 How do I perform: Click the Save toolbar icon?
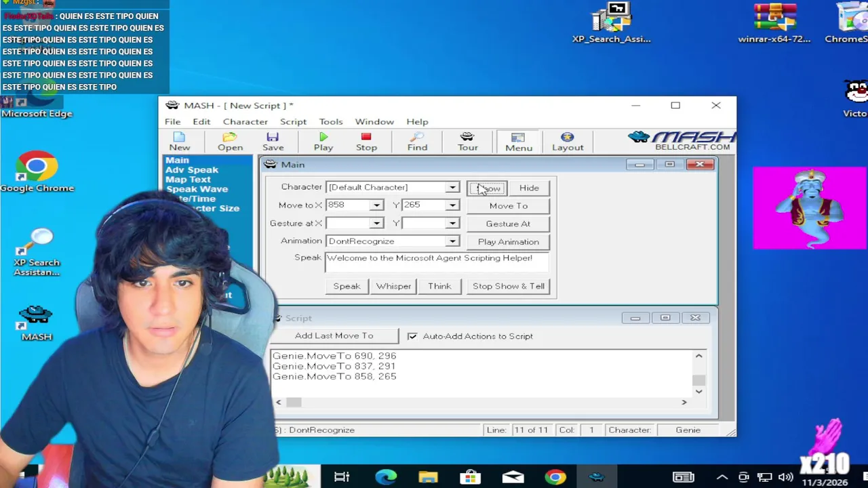tap(273, 142)
